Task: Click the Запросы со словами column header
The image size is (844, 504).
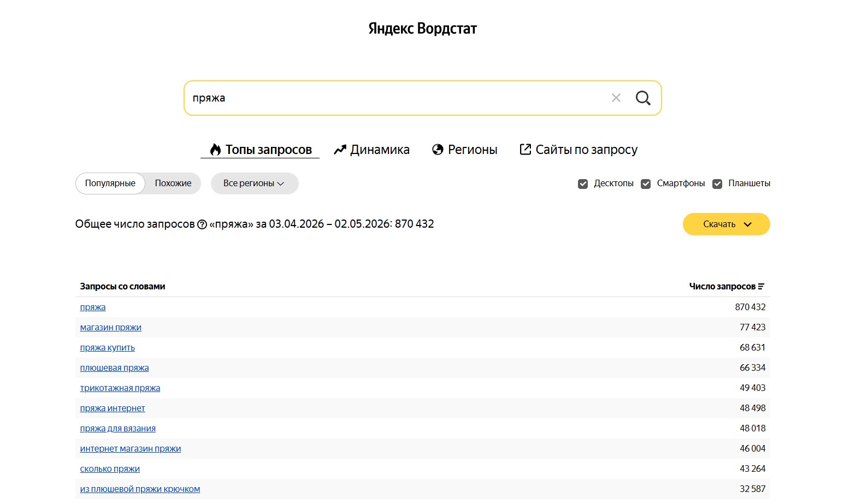Action: [122, 286]
